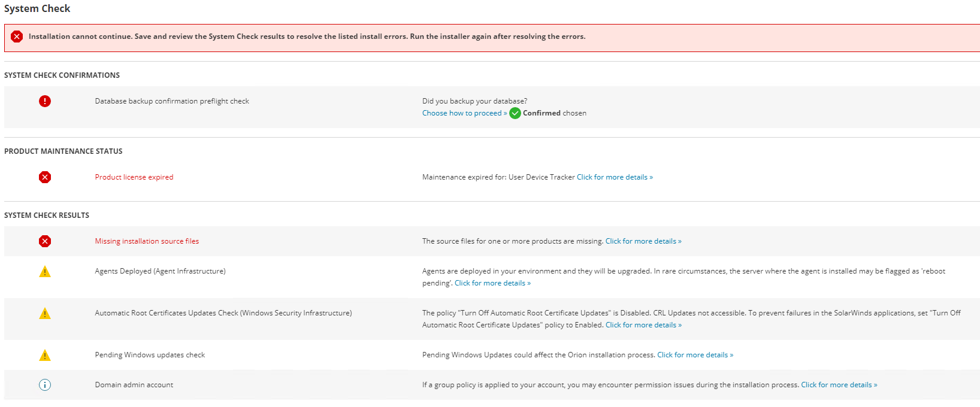Open the Choose how to proceed link
980x407 pixels.
point(464,113)
